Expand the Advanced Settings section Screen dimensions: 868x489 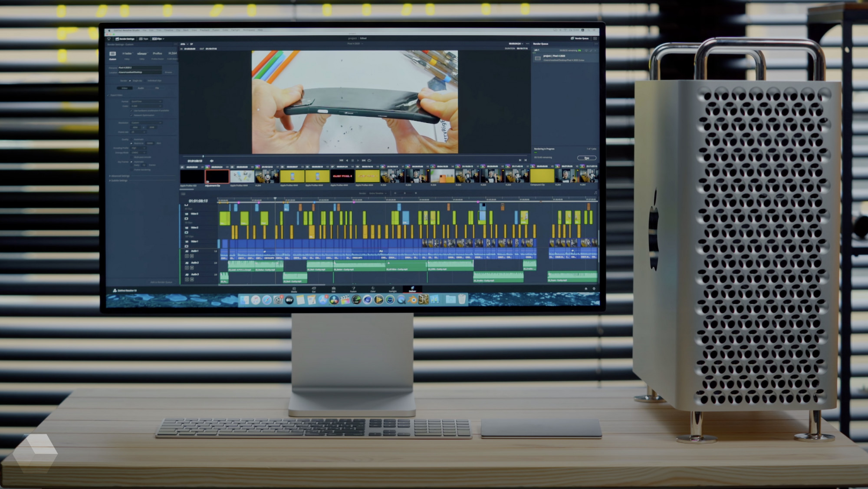point(119,176)
